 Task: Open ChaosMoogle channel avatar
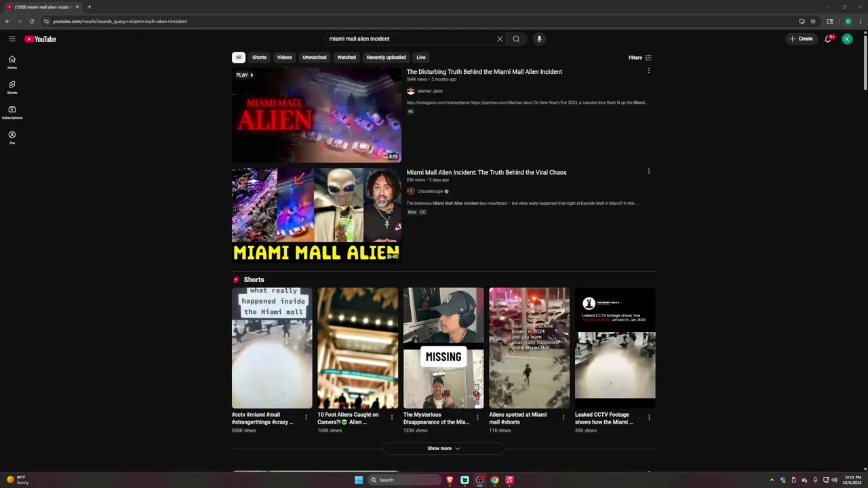pyautogui.click(x=411, y=191)
